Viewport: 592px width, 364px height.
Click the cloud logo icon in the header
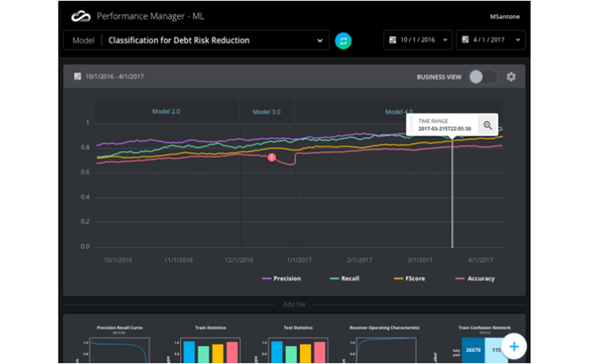pyautogui.click(x=80, y=16)
